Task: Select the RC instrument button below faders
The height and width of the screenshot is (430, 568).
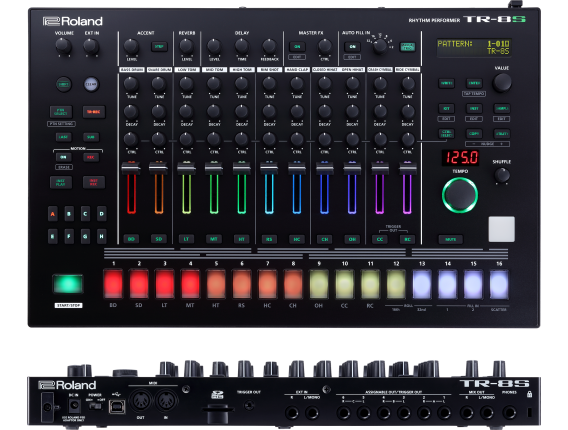Action: click(407, 239)
